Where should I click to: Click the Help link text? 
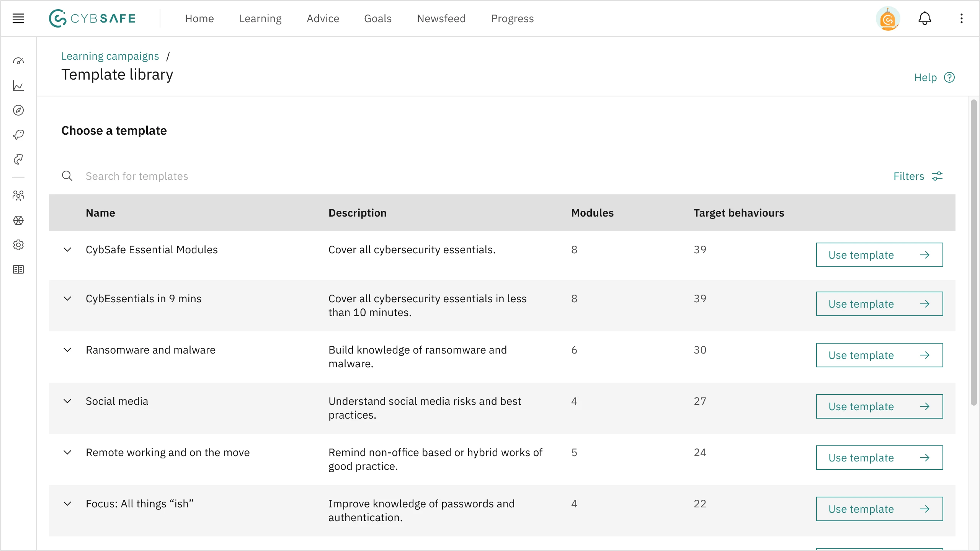pyautogui.click(x=925, y=78)
